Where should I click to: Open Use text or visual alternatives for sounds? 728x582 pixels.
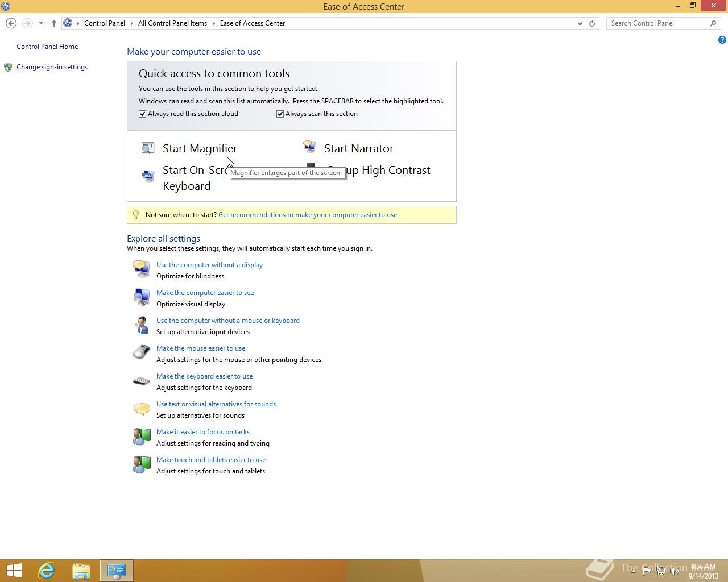tap(216, 404)
